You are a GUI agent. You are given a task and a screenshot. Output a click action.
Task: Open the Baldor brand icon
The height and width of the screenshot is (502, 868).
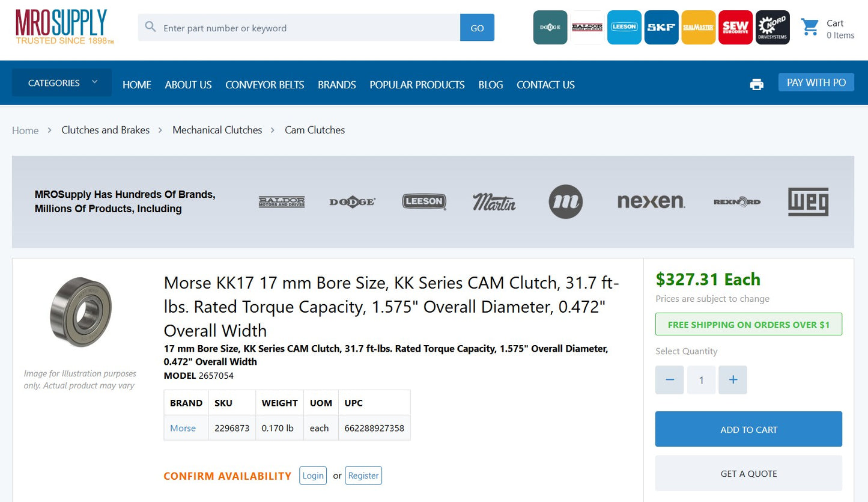587,27
